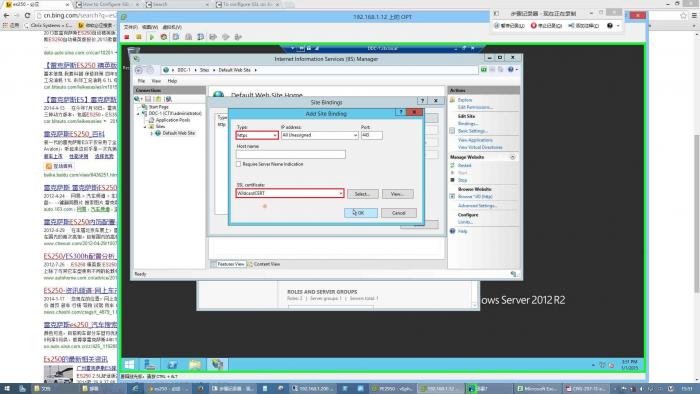Click the Stop icon under Manage Website
Viewport: 700px width, 394px height.
(452, 180)
